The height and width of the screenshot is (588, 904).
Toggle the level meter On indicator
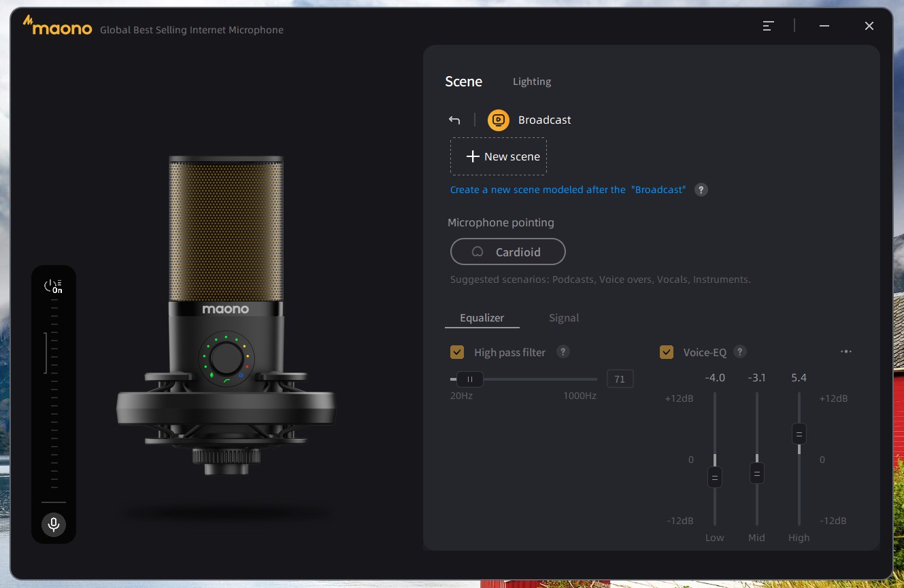(x=53, y=286)
